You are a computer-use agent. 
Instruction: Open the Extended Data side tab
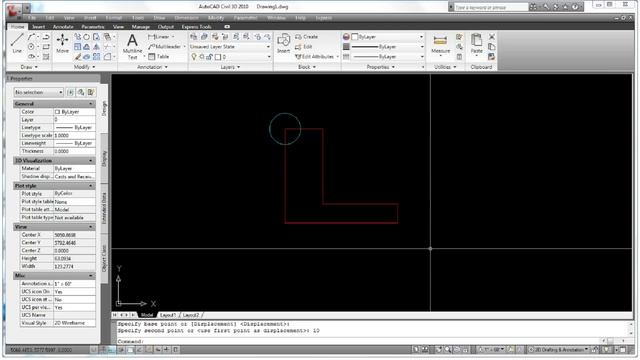point(104,208)
